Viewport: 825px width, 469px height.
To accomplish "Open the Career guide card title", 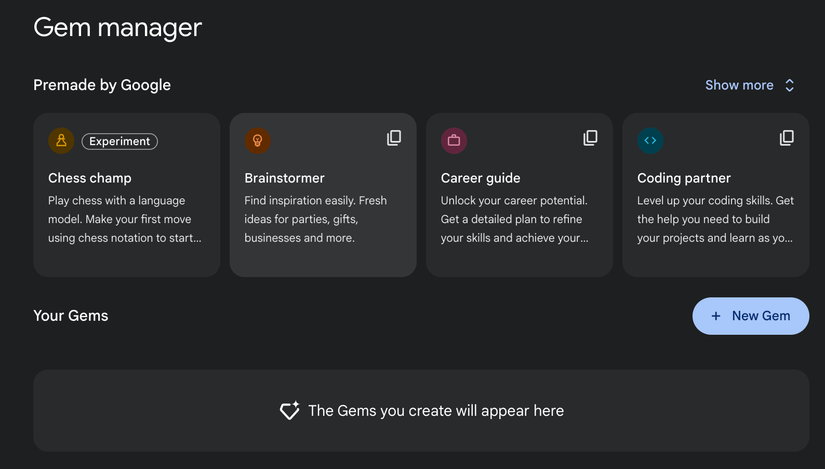I will tap(481, 178).
